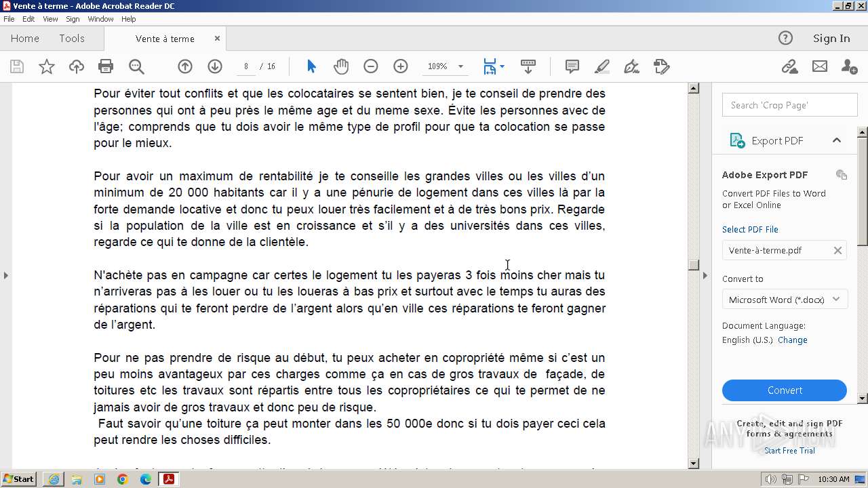Activate the Hand pan tool

point(341,66)
